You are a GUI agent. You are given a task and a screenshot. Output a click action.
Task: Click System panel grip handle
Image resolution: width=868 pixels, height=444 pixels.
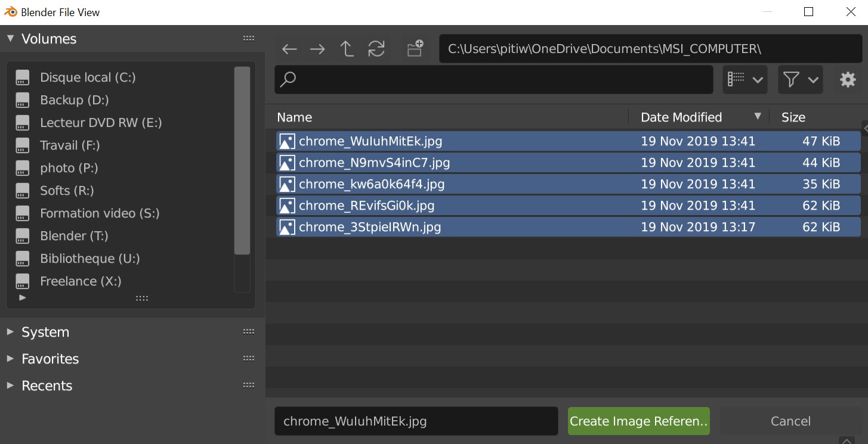tap(249, 332)
